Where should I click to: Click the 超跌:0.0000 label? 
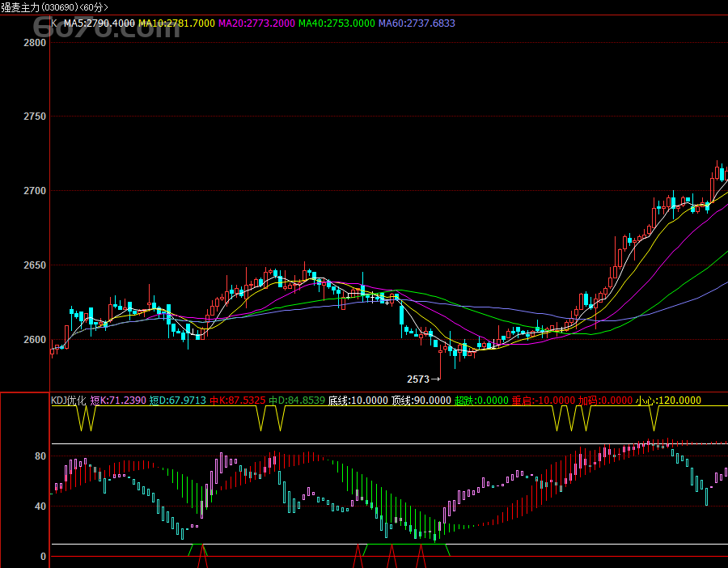pos(481,401)
